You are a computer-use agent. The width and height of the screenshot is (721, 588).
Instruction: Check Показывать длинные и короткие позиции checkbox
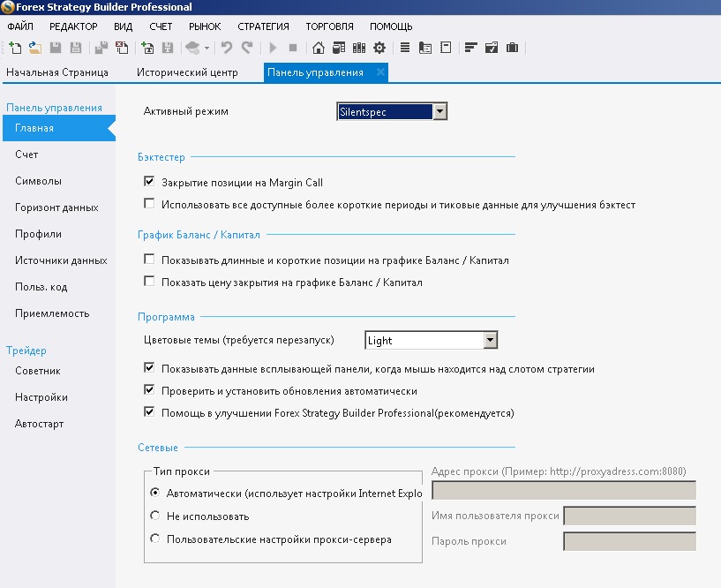149,259
